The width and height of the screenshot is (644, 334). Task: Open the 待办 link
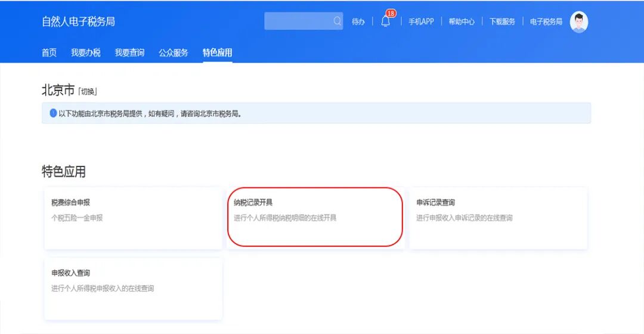(x=358, y=22)
